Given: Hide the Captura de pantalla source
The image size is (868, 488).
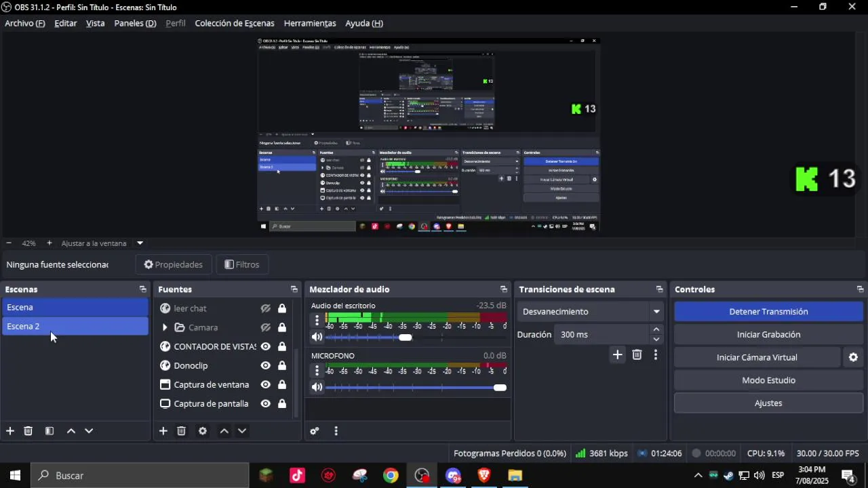Looking at the screenshot, I should tap(266, 403).
